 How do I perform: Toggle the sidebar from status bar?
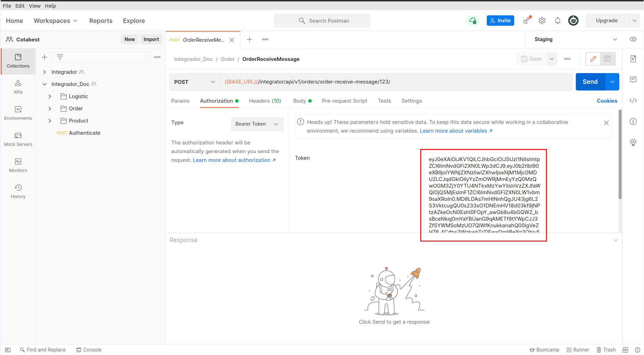click(8, 350)
